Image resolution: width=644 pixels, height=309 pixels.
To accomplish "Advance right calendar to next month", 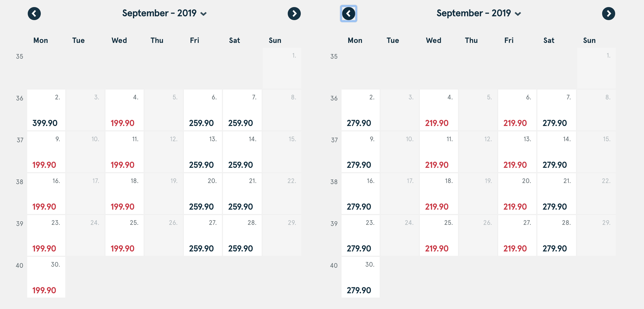I will click(x=609, y=14).
